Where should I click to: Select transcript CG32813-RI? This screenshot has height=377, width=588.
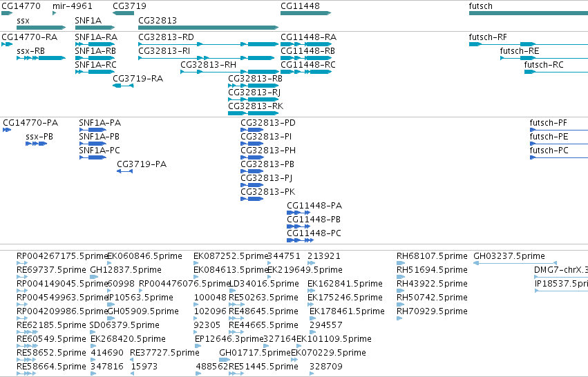coord(164,51)
